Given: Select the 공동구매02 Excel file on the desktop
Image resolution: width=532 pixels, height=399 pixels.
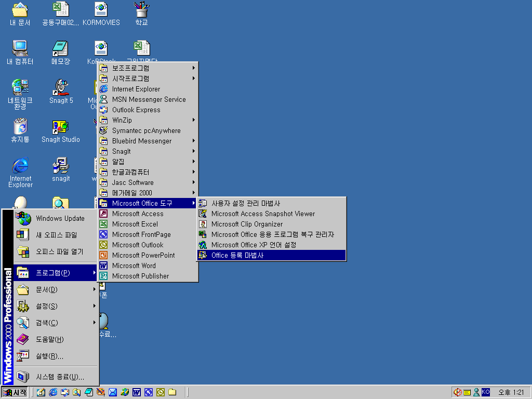Looking at the screenshot, I should tap(61, 14).
